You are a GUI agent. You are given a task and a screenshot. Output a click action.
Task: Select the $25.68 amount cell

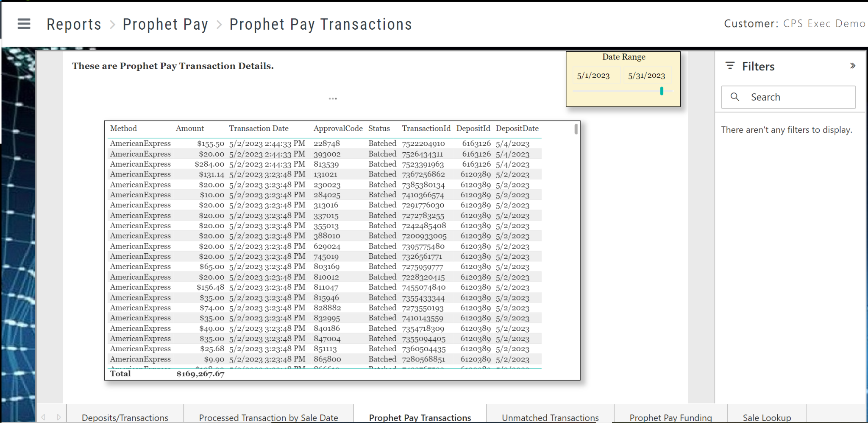212,349
